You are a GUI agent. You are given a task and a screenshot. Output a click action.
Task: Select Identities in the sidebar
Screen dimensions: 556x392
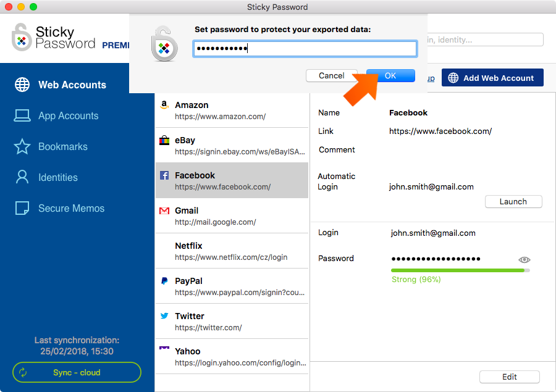click(x=46, y=177)
